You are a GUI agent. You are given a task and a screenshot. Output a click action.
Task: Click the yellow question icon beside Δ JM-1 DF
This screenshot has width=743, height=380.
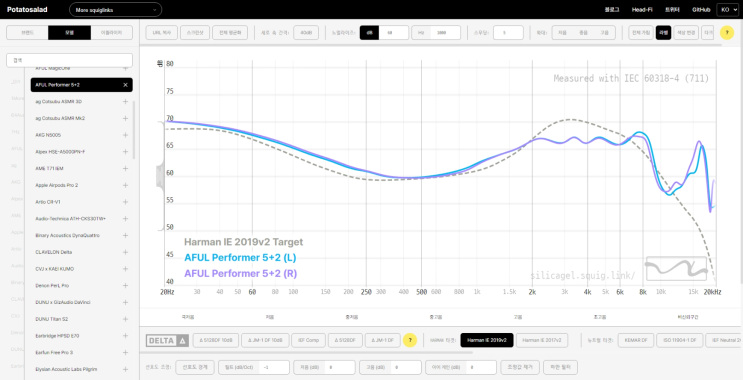410,340
